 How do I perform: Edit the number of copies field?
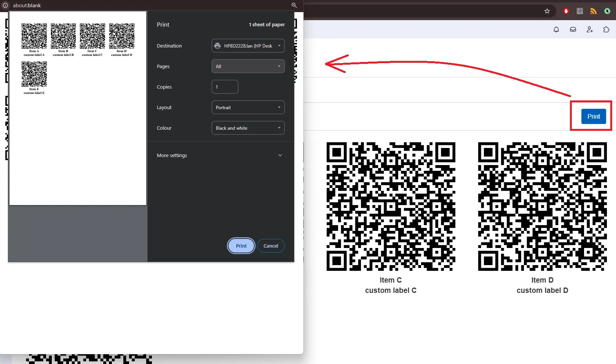(225, 87)
